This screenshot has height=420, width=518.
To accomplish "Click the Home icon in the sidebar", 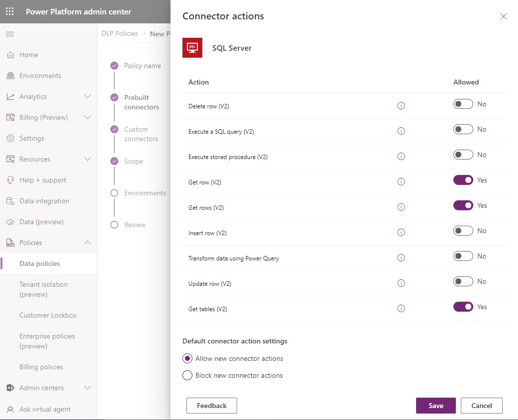I will click(x=10, y=55).
